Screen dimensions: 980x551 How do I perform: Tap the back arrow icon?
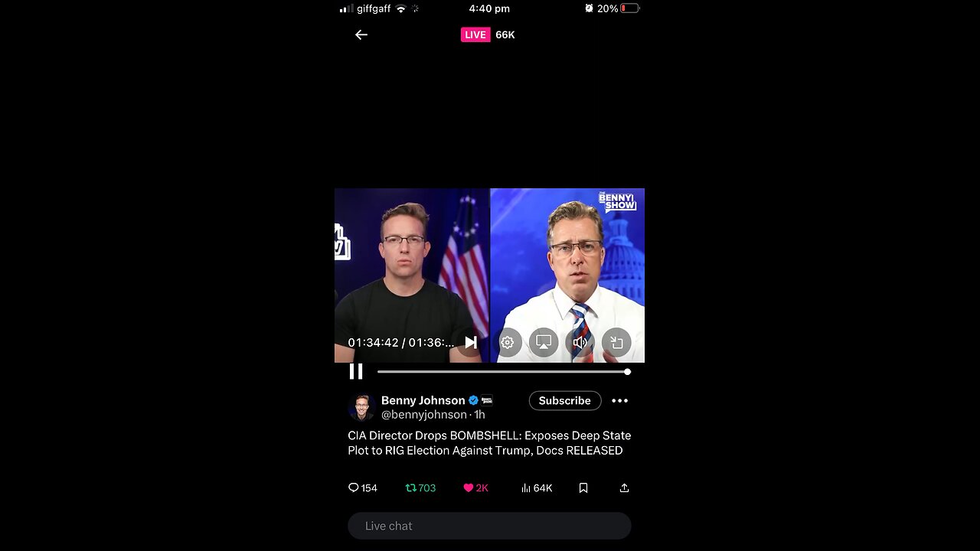point(361,34)
